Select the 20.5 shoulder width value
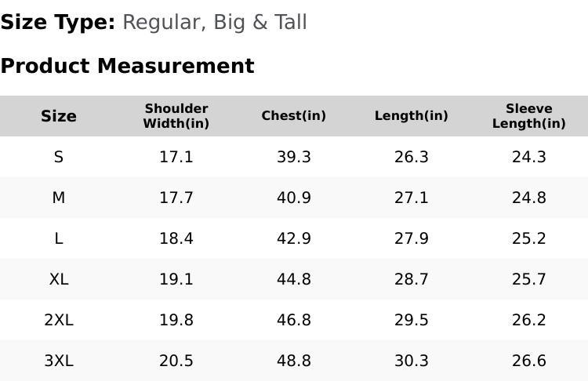The image size is (588, 381). point(176,361)
